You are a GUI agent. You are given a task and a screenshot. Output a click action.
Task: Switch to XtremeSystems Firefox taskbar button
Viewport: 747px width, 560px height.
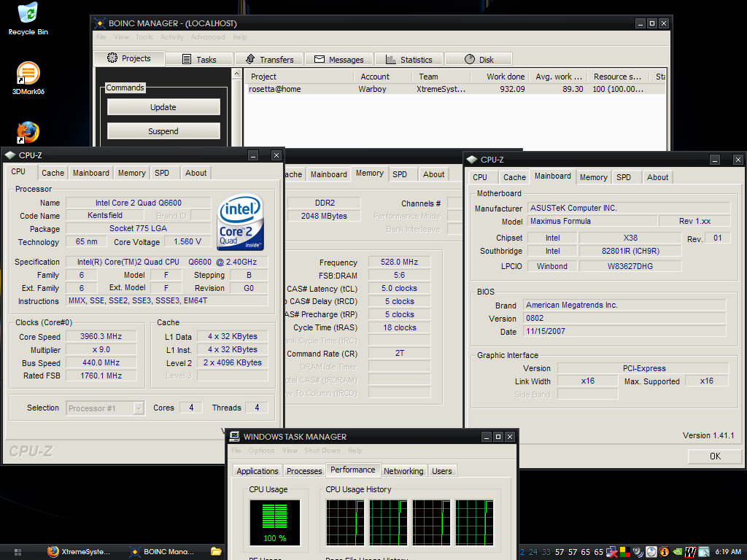(x=79, y=552)
